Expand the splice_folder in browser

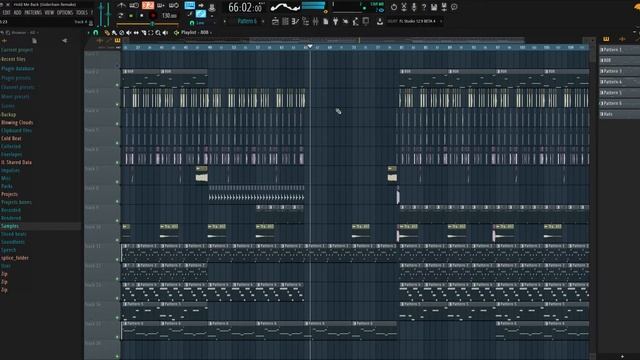(x=15, y=258)
